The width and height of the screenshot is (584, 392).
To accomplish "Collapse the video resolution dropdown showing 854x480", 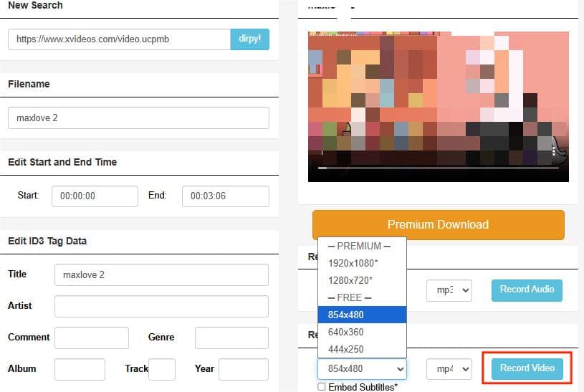I will [x=362, y=369].
